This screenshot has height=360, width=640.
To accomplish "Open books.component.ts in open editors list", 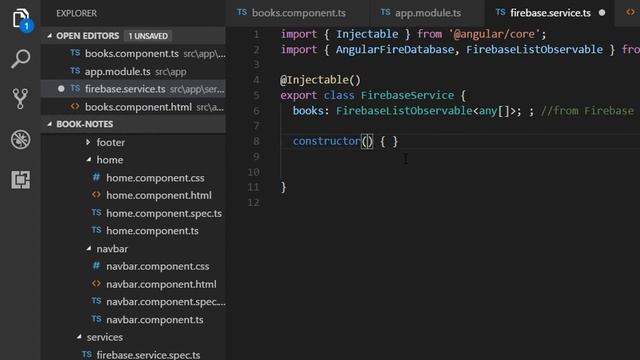I will point(133,53).
